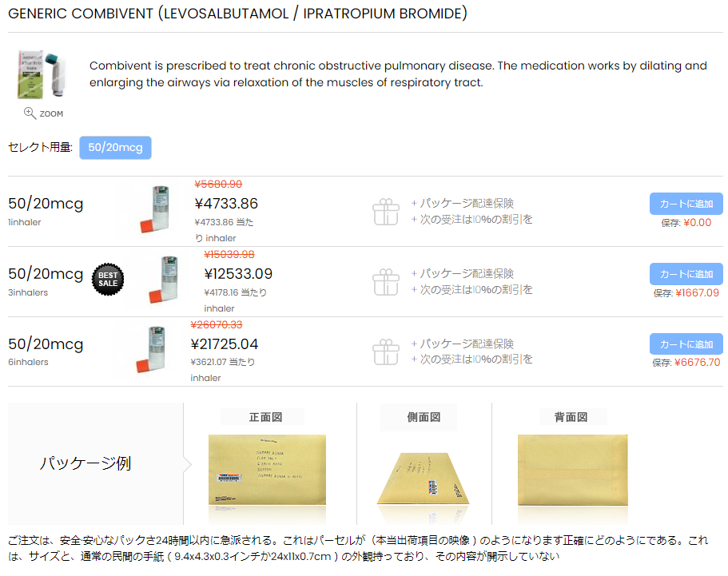Click the 1inhaler quantity label
Screen dimensions: 728x576
click(x=25, y=222)
